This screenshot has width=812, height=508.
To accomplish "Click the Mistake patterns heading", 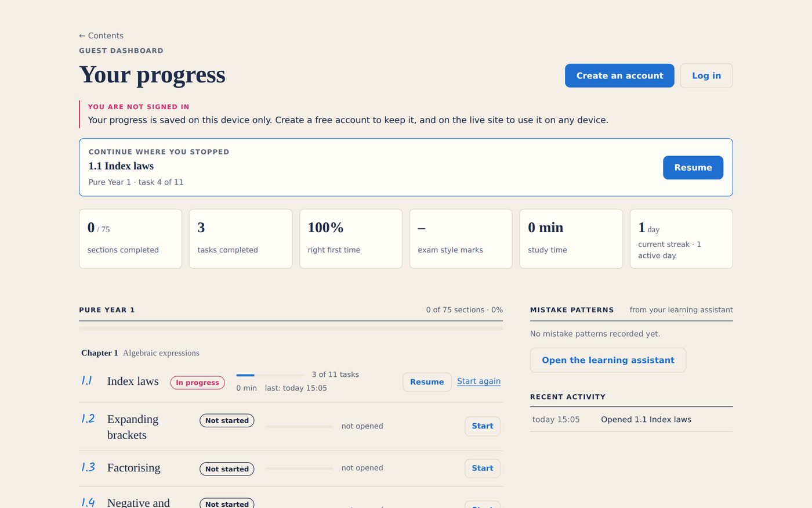I will 572,310.
